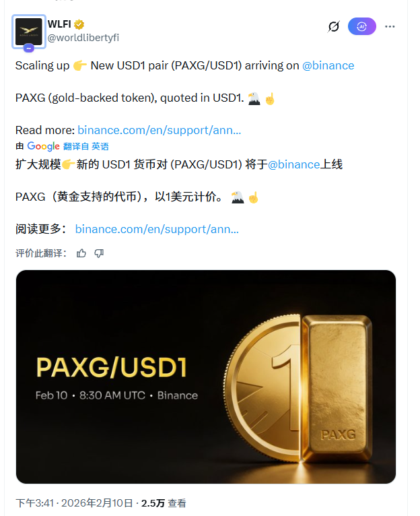Click the @worldlibertyfi handle
Image resolution: width=420 pixels, height=516 pixels.
pyautogui.click(x=83, y=38)
